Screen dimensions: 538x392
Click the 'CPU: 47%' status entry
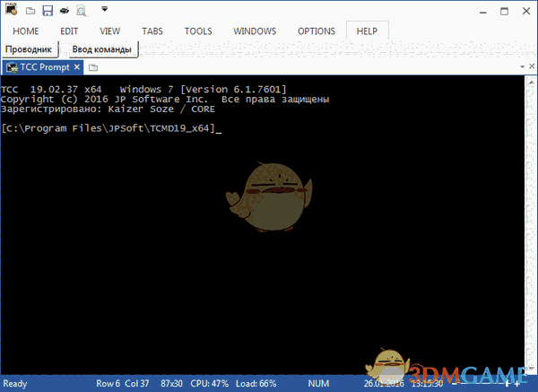(210, 383)
